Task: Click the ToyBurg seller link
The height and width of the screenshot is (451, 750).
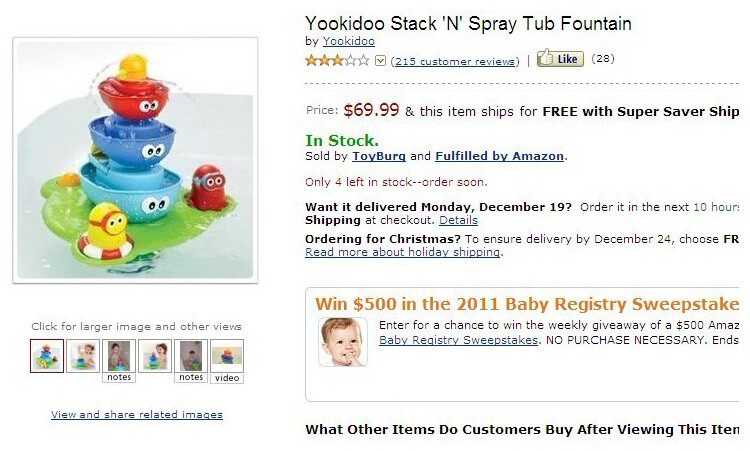Action: click(x=379, y=156)
